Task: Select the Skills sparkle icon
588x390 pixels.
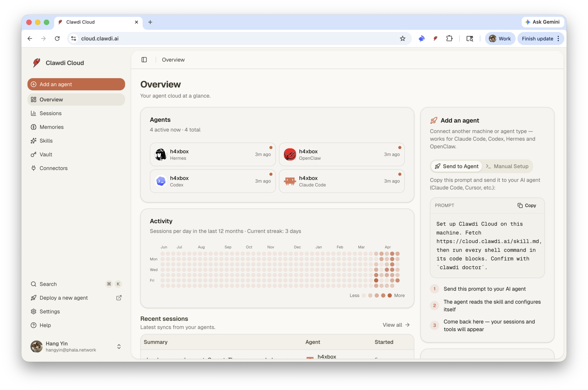Action: point(34,141)
